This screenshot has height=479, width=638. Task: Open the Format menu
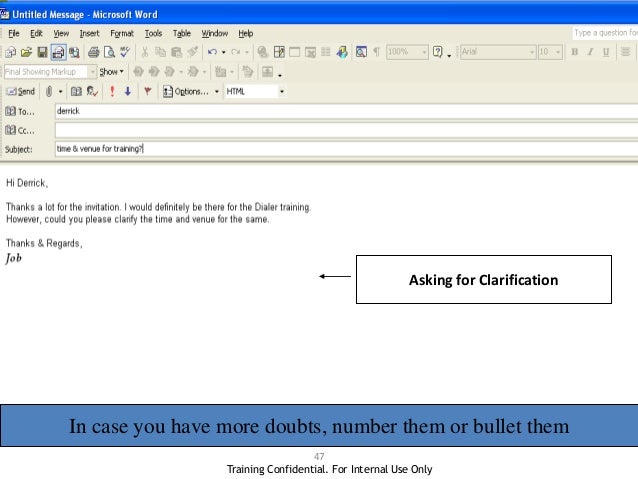(x=121, y=33)
